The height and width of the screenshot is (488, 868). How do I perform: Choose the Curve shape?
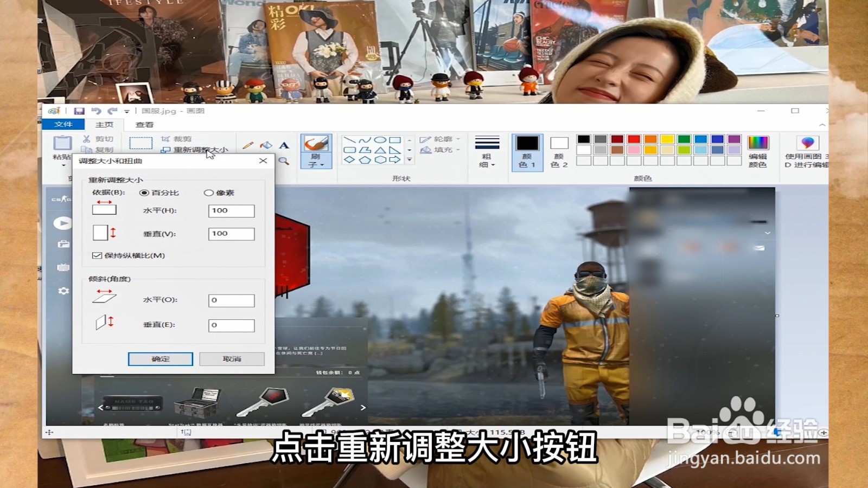tap(365, 140)
